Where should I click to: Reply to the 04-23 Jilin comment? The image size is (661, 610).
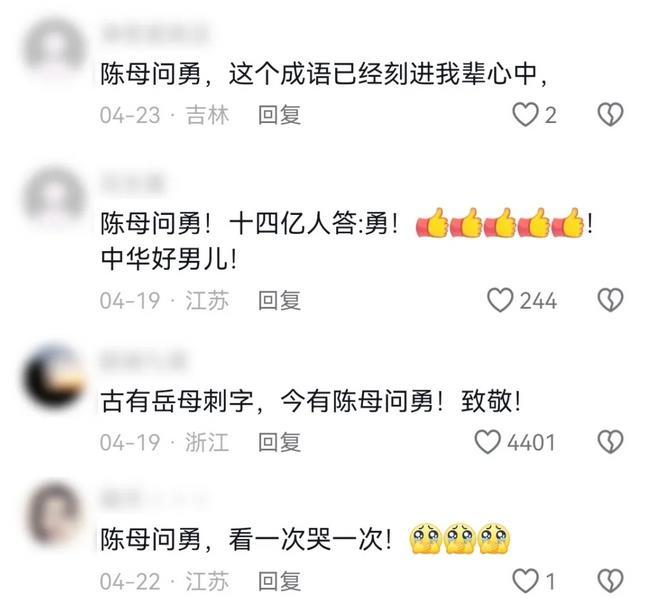pos(279,115)
